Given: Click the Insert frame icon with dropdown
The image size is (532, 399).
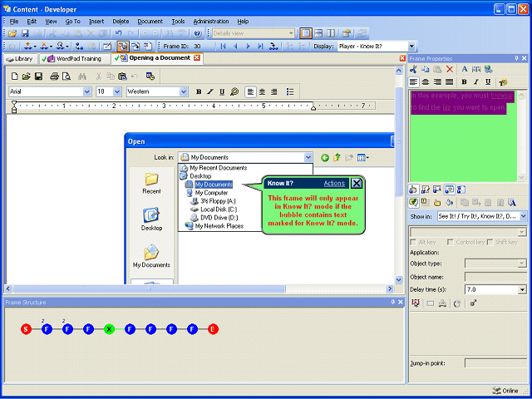Looking at the screenshot, I should click(30, 47).
